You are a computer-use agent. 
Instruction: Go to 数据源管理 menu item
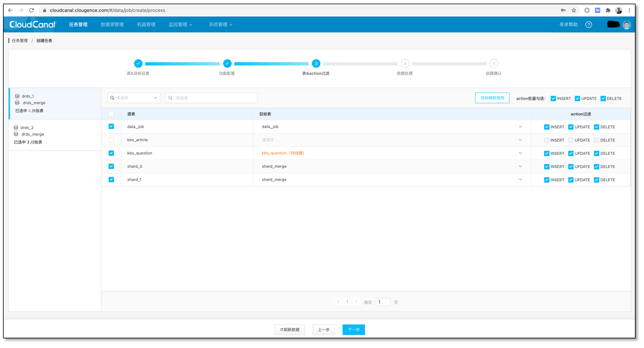click(x=112, y=24)
